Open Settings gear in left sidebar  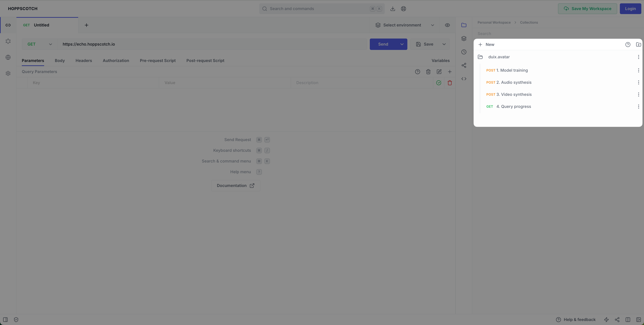[8, 73]
